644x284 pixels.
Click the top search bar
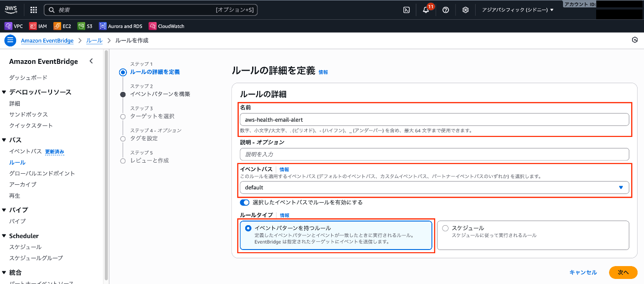pyautogui.click(x=151, y=10)
